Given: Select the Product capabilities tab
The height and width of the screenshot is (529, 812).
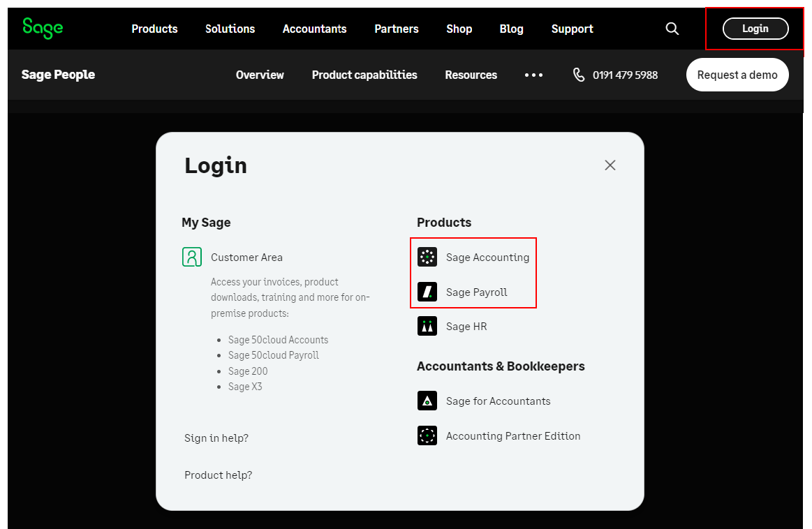Looking at the screenshot, I should pos(364,75).
